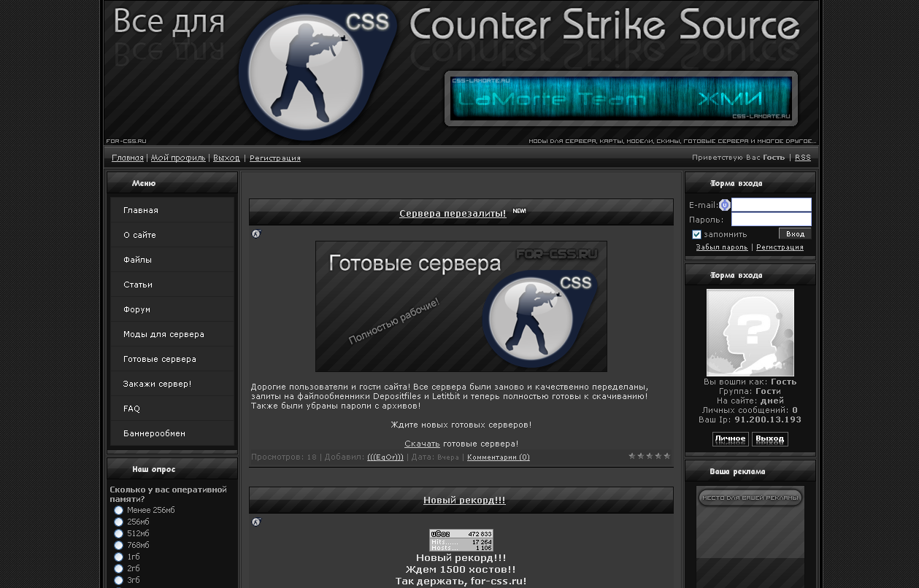The image size is (919, 588).
Task: Open 'Готовые сервера' menu item
Action: [x=172, y=359]
